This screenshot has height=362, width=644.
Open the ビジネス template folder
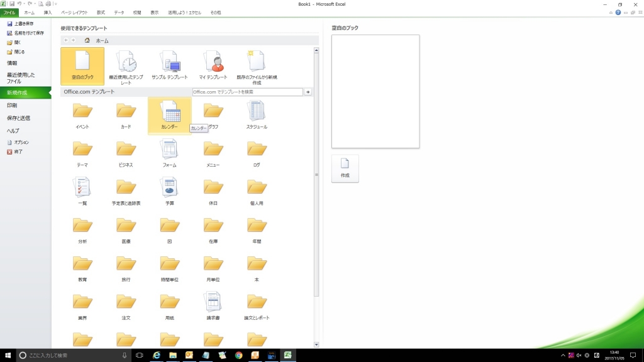[126, 155]
